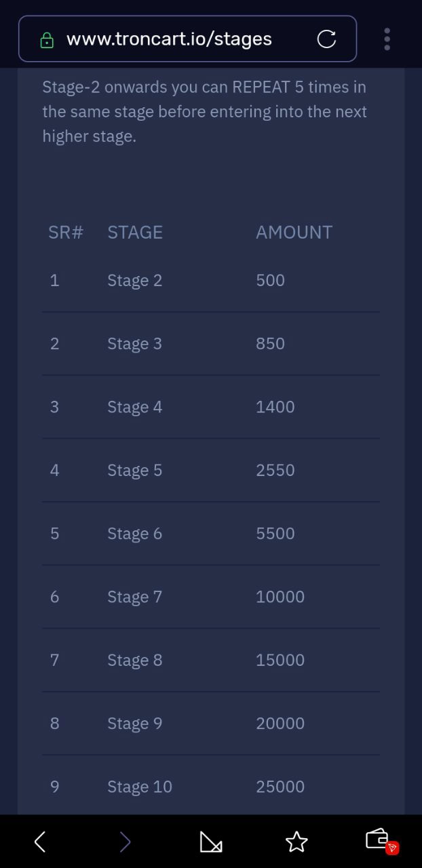
Task: Click the SR# column header
Action: click(x=66, y=233)
